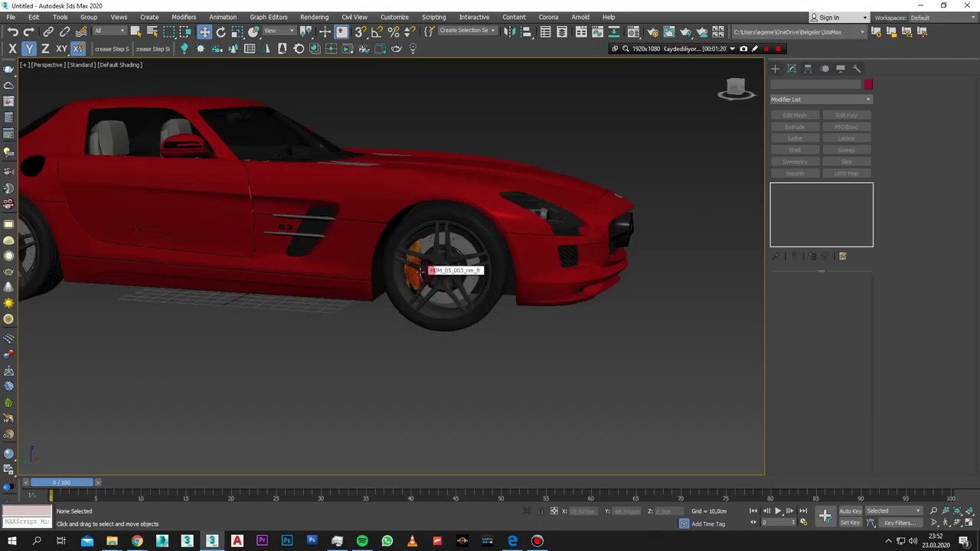Image resolution: width=980 pixels, height=551 pixels.
Task: Click the recorder stop red square
Action: tap(778, 49)
